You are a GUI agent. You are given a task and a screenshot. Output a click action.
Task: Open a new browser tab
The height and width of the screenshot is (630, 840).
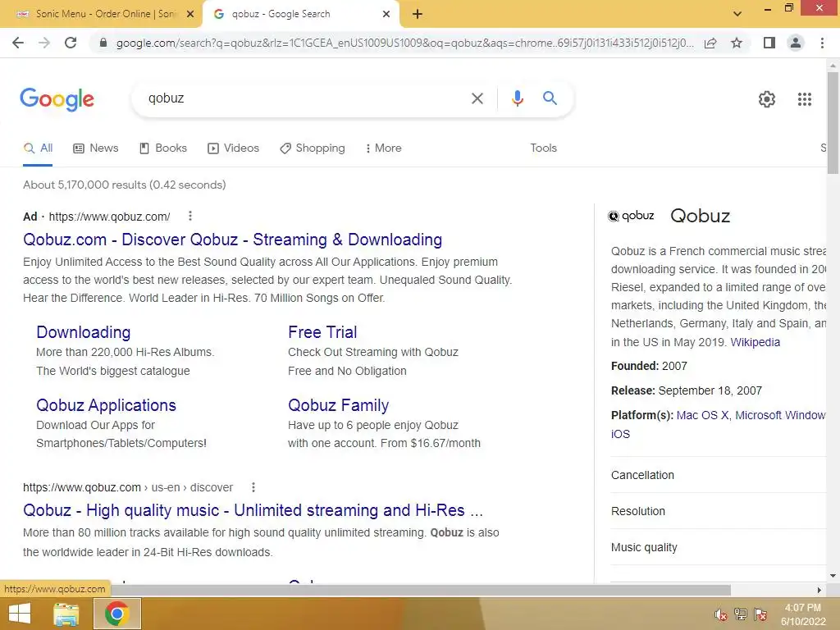[x=418, y=15]
